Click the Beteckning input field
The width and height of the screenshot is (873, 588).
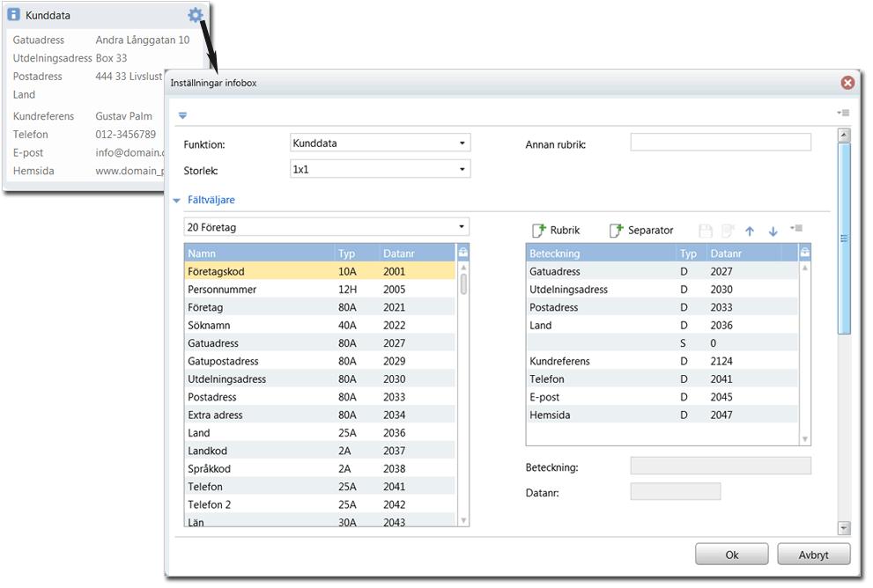coord(721,466)
